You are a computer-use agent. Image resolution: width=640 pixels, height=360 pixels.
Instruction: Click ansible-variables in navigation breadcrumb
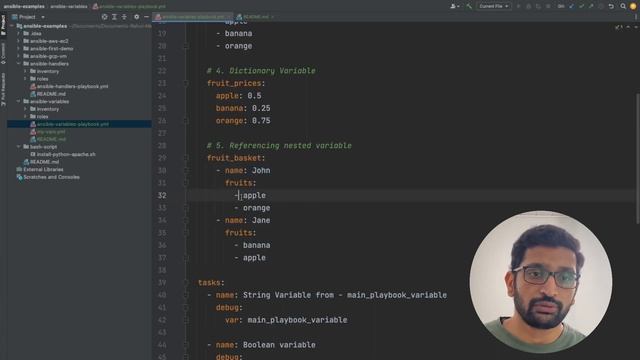pos(69,6)
